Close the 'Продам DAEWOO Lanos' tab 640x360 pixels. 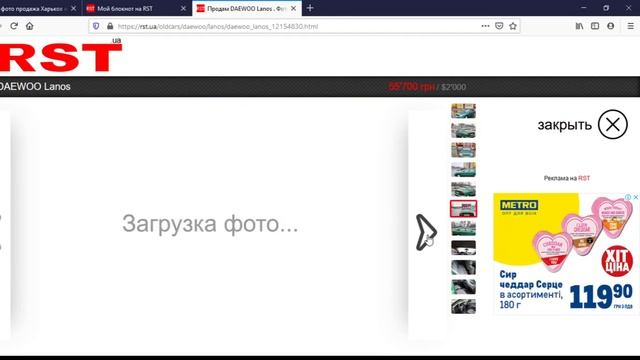[x=293, y=8]
